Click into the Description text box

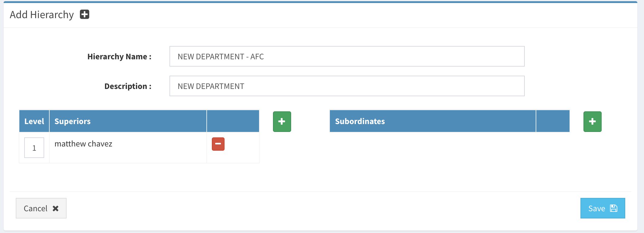[347, 86]
